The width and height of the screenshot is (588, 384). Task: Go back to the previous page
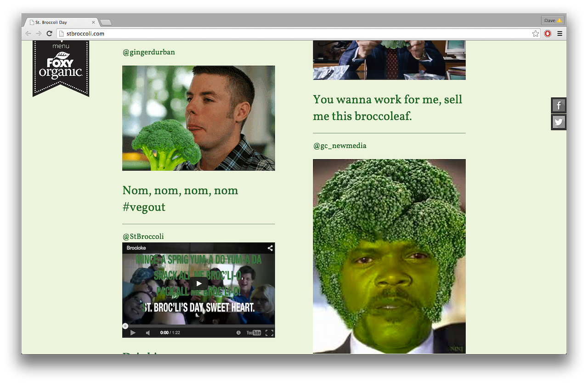[28, 34]
